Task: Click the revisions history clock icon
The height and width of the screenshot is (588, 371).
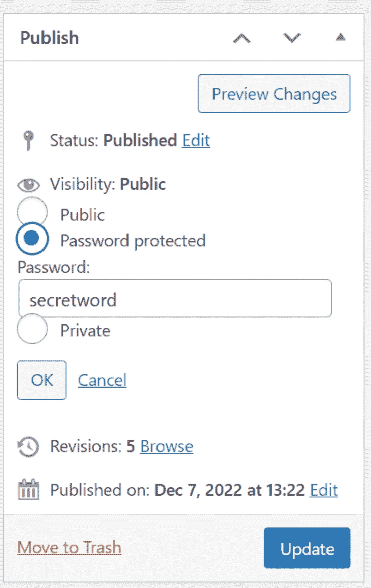Action: pos(28,447)
